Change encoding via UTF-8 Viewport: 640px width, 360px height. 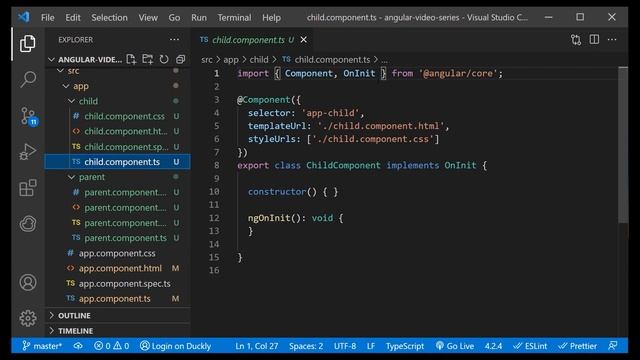345,346
